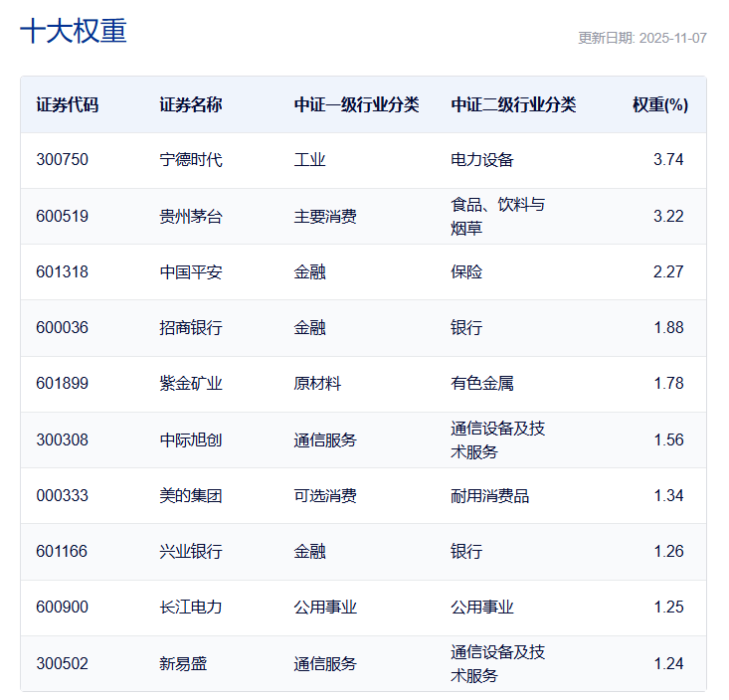Click the weight value 1.88
The image size is (729, 700).
click(x=668, y=328)
